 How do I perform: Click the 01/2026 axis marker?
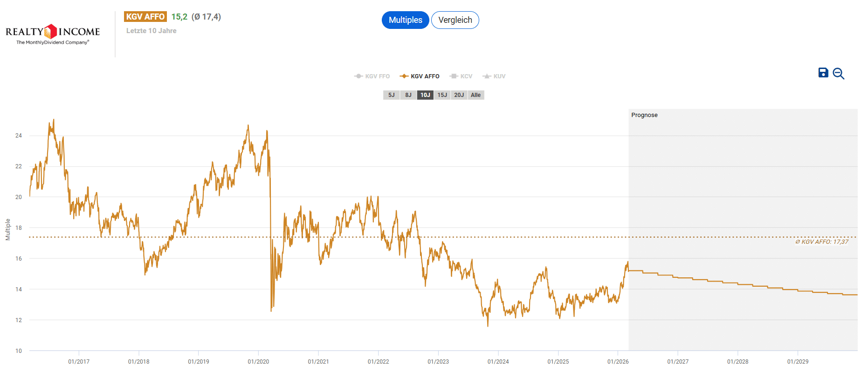(x=618, y=362)
